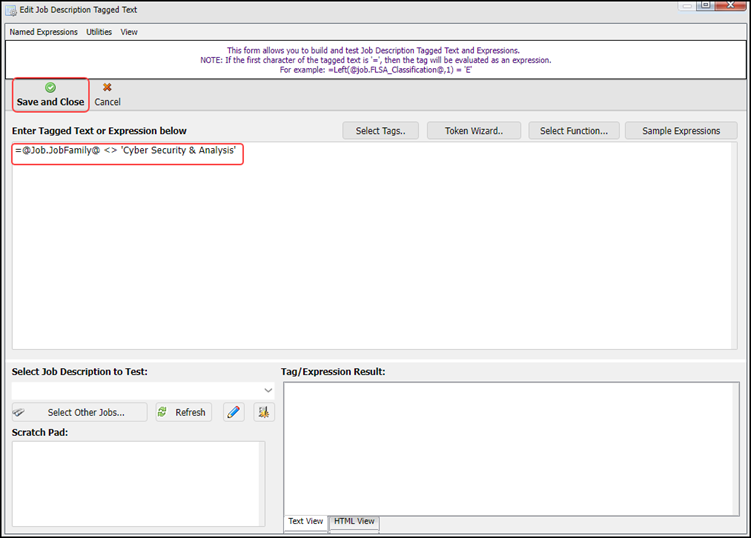
Task: Open the Named Expressions menu
Action: pyautogui.click(x=43, y=32)
